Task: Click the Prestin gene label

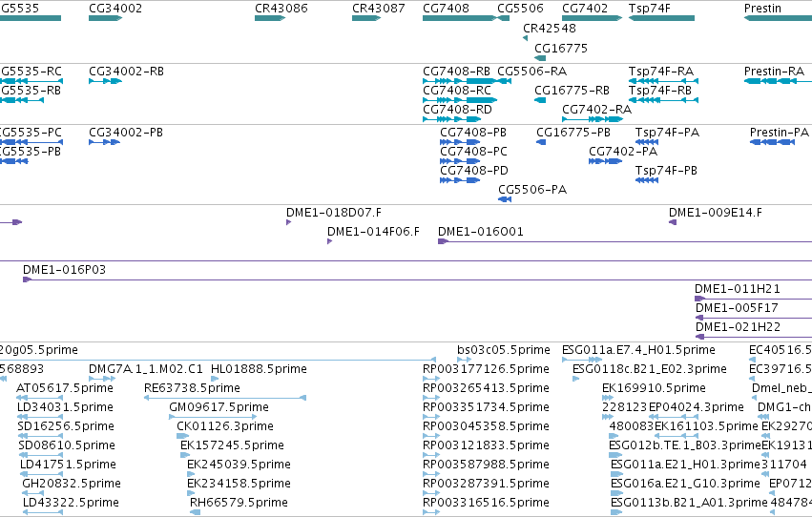Action: (x=762, y=9)
